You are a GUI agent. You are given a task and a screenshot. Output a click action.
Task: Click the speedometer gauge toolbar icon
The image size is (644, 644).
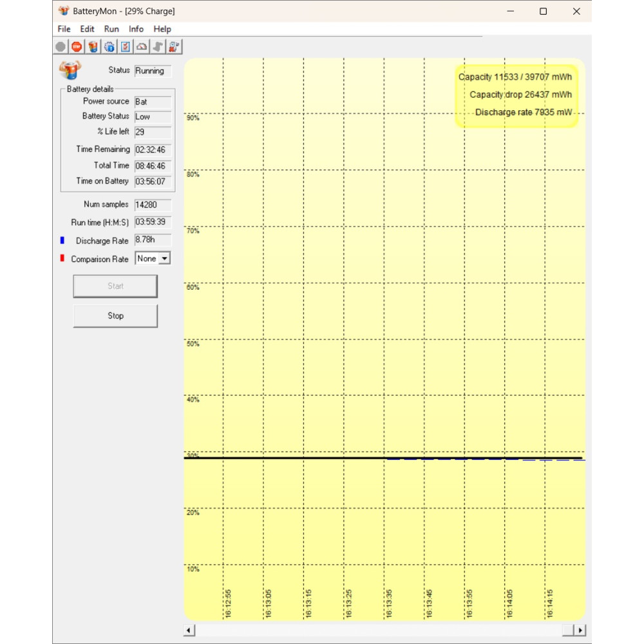pyautogui.click(x=142, y=46)
